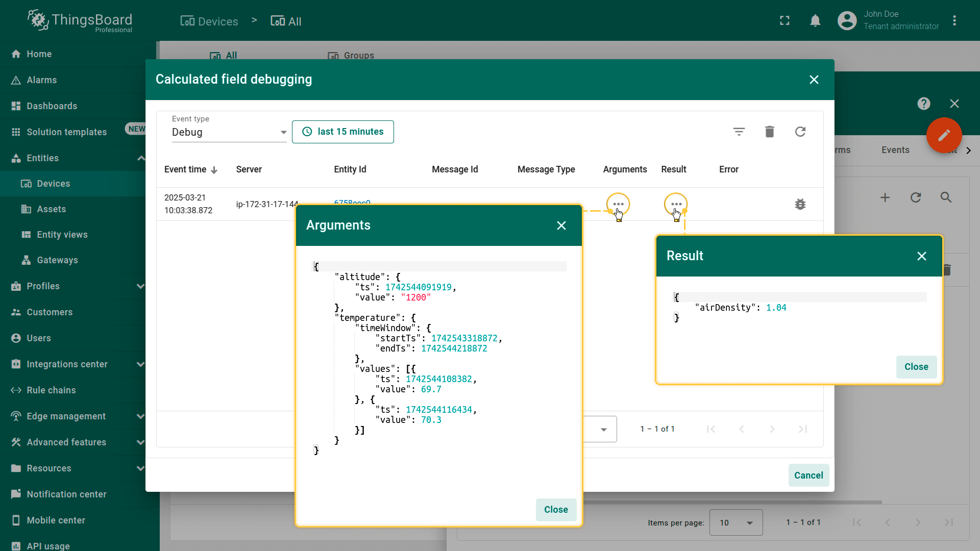Open the help question mark icon

point(923,104)
